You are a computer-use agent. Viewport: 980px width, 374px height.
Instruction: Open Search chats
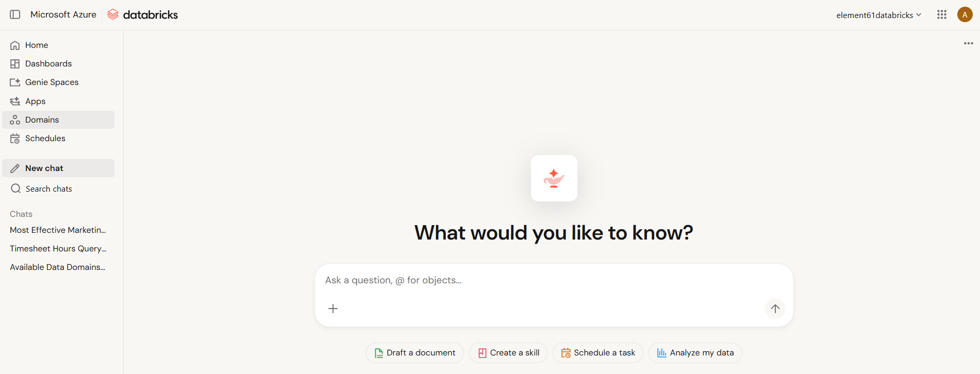pyautogui.click(x=58, y=189)
